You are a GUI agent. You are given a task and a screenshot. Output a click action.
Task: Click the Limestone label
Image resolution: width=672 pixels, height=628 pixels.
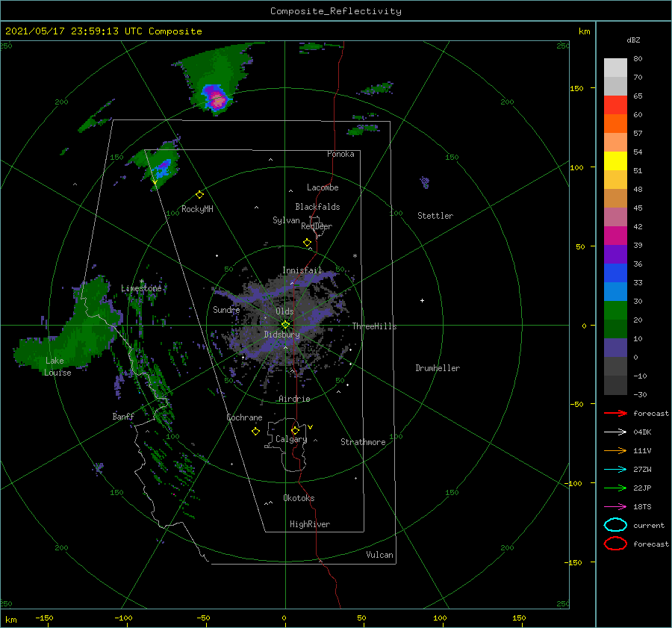pyautogui.click(x=141, y=288)
